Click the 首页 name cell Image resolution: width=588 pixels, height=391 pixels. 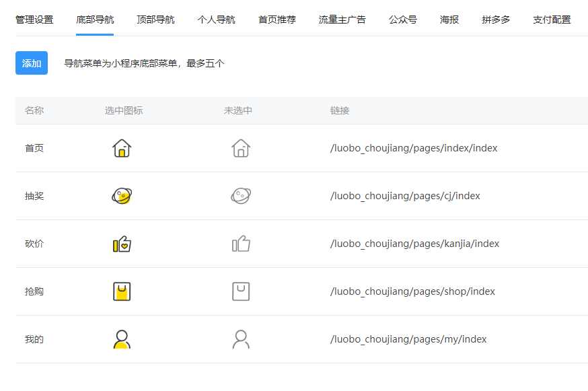click(34, 148)
